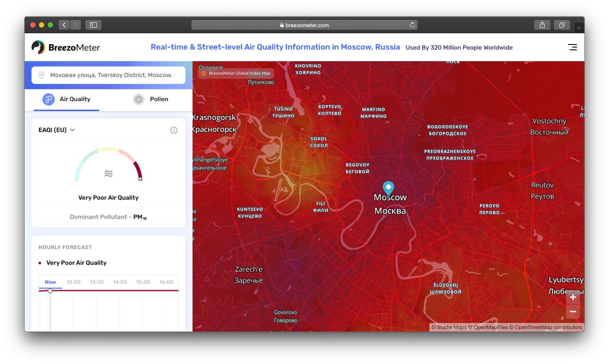Click the Dominant Pollutant PM10 text
Viewport: 609px width, 364px height.
point(108,217)
